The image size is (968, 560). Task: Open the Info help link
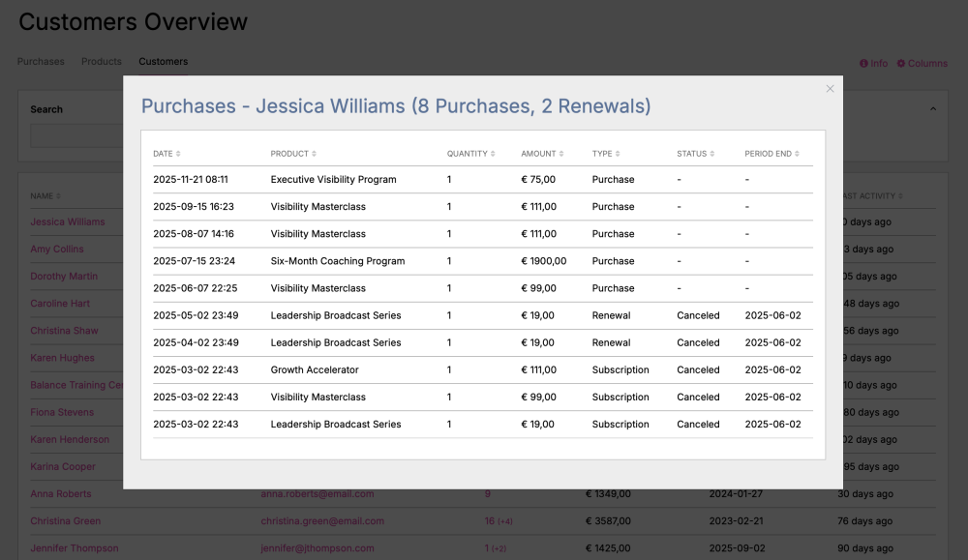tap(873, 64)
